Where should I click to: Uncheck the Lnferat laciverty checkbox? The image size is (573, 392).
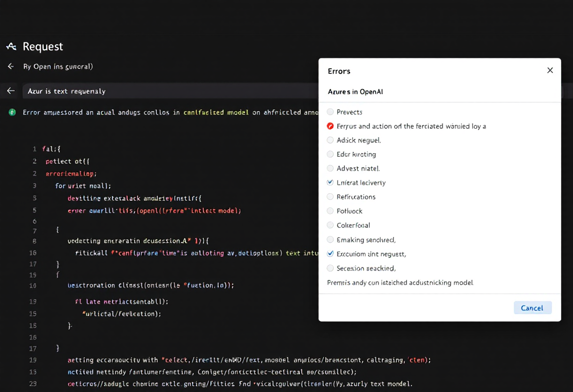pos(330,183)
